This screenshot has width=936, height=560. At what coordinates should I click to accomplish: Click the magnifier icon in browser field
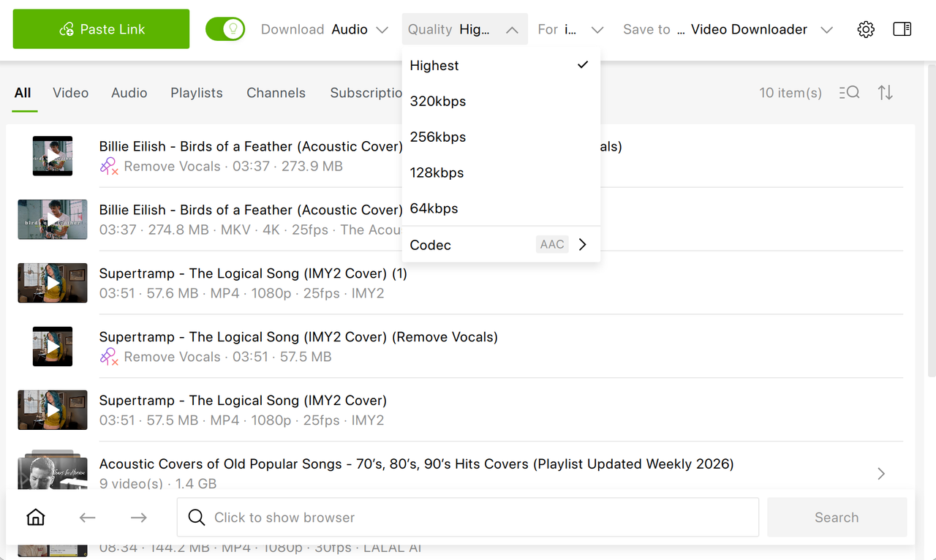click(197, 518)
